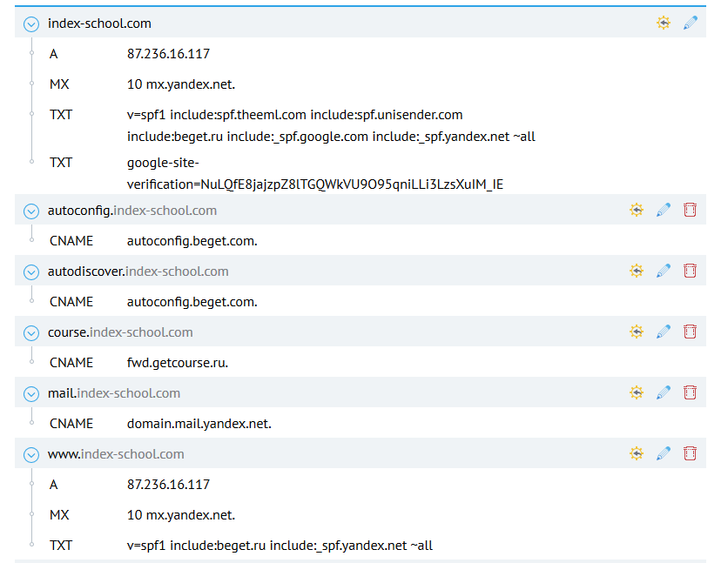
Task: Click the fwd.getcourse.ru. CNAME value
Action: click(x=178, y=363)
